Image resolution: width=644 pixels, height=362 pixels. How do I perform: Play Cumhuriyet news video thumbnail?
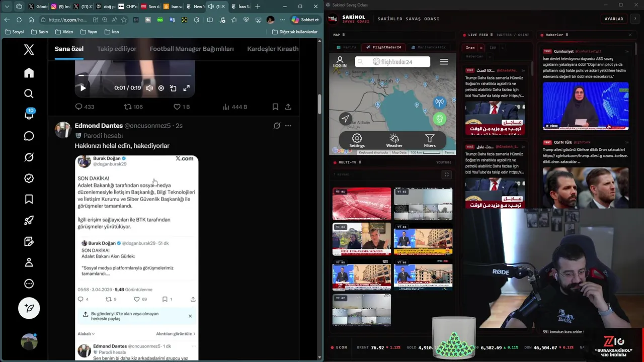click(x=586, y=106)
